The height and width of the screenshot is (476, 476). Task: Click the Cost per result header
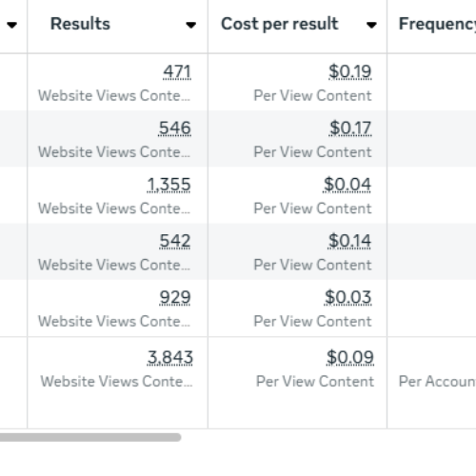(280, 24)
